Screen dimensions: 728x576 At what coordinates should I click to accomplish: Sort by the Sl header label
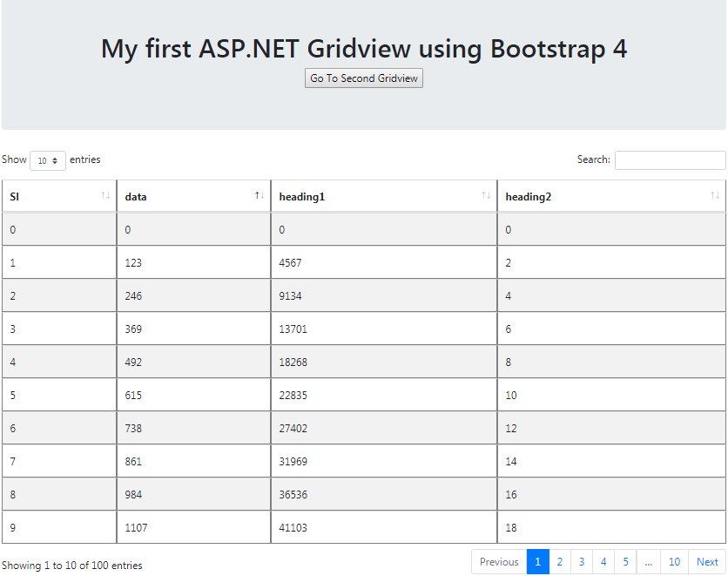[15, 196]
